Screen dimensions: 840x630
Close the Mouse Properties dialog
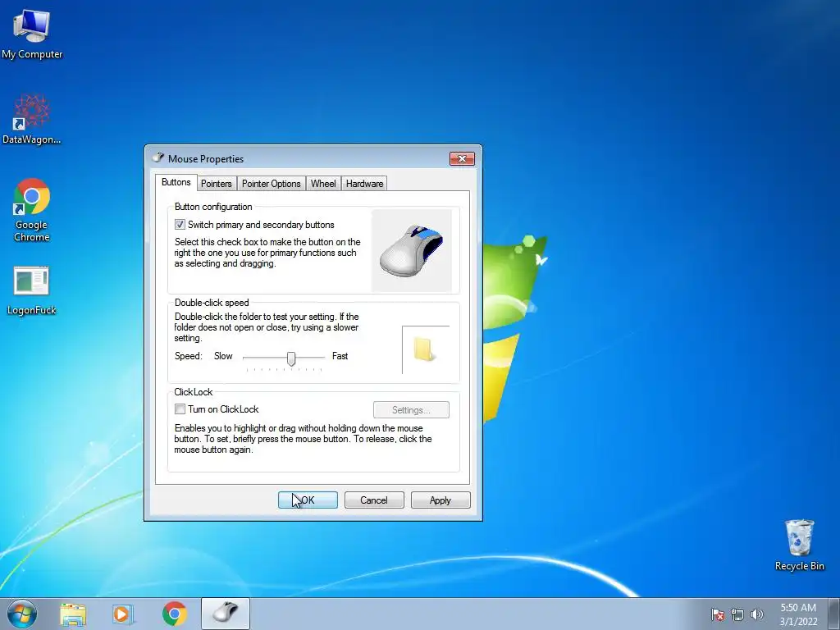(462, 158)
